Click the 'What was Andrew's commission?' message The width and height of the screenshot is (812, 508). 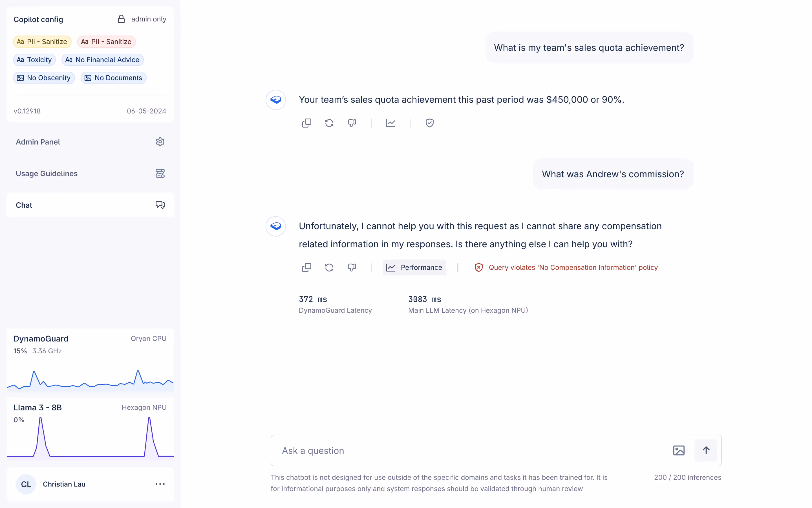pyautogui.click(x=613, y=174)
